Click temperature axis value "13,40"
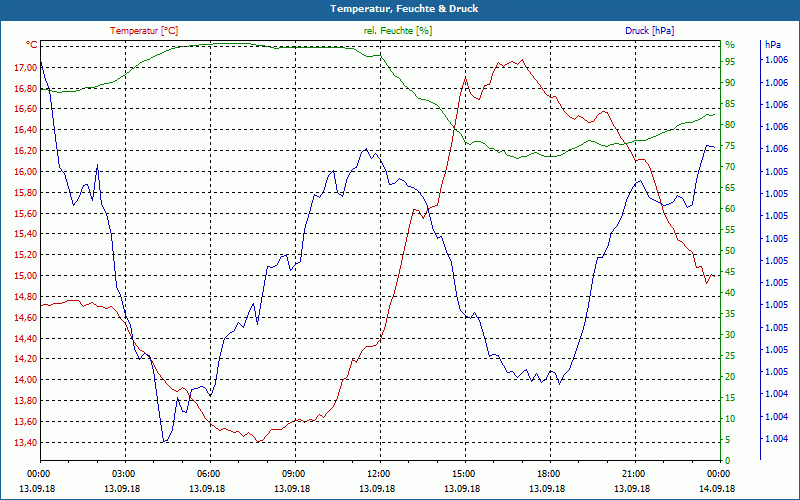Screen dimensions: 800x500 pos(28,442)
